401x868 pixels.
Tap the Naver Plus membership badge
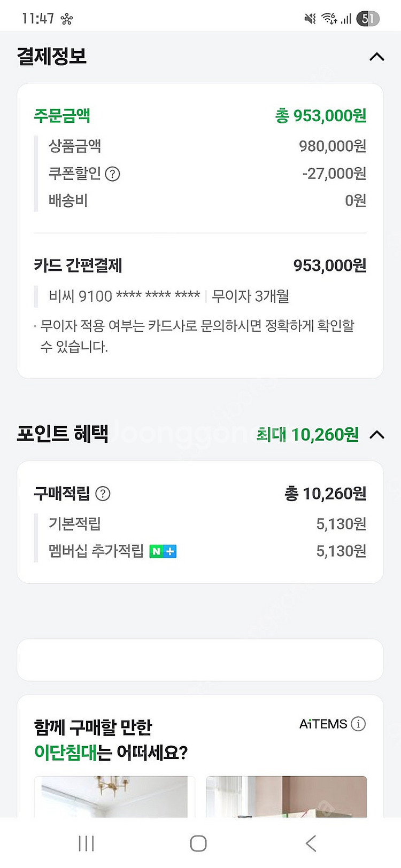[x=163, y=551]
